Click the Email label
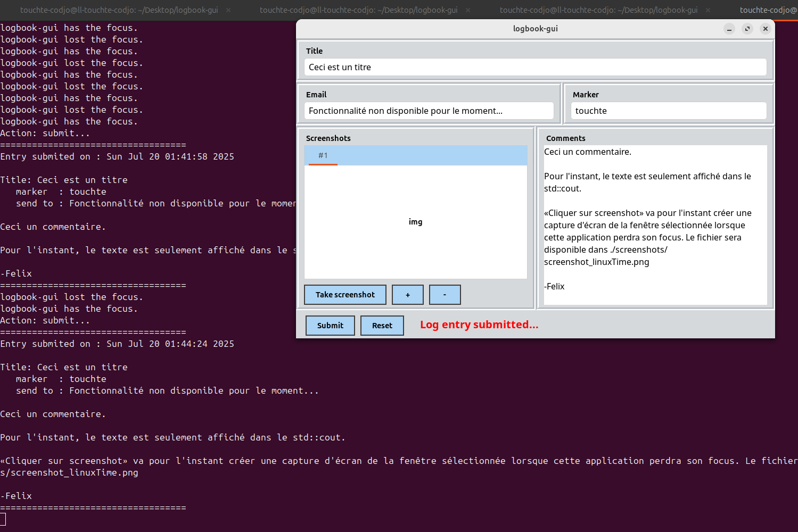Viewport: 798px width, 532px height. (316, 95)
